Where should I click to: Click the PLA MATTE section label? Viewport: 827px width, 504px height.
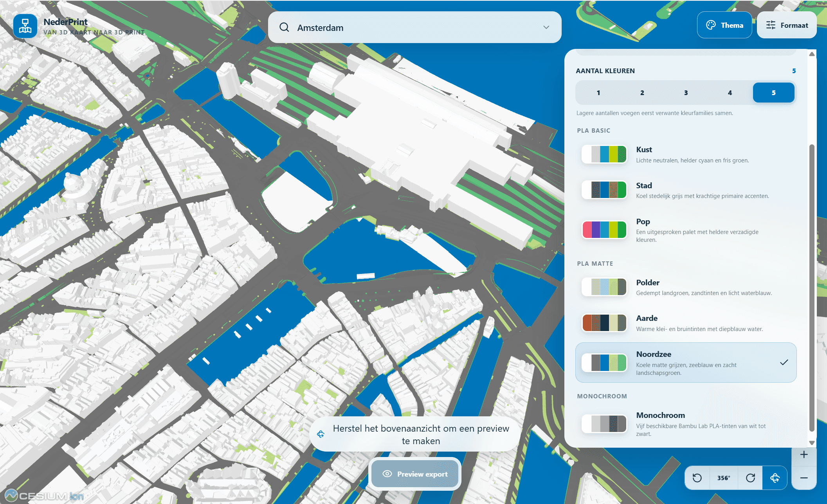point(595,264)
